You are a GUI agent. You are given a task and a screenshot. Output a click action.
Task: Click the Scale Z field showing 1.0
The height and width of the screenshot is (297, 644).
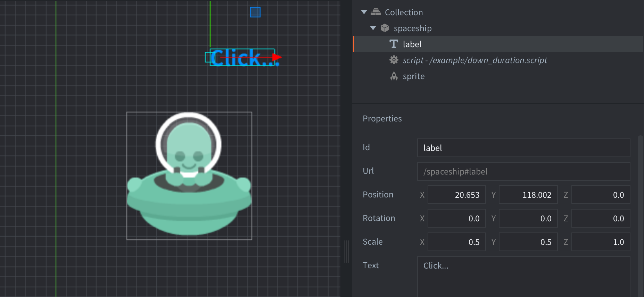coord(601,242)
